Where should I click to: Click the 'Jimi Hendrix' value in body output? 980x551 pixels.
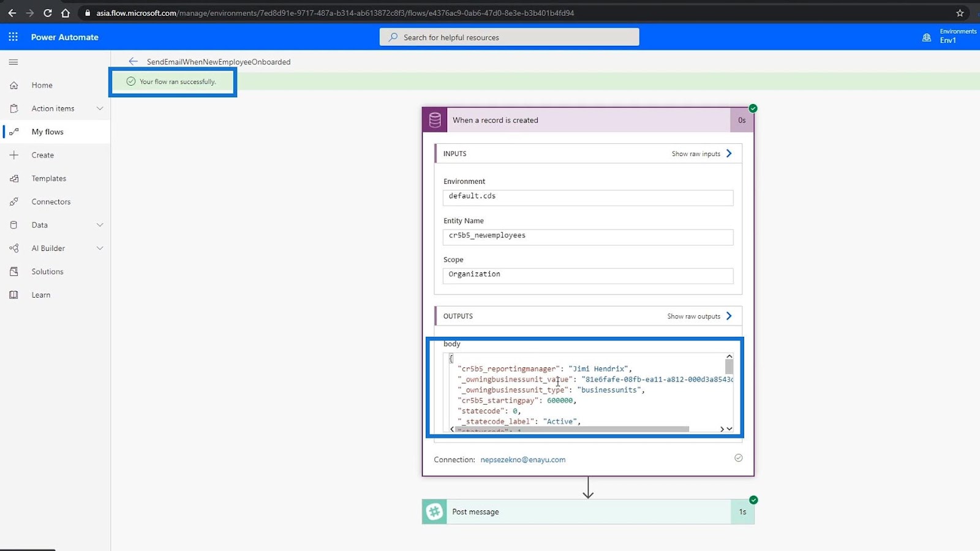[599, 369]
